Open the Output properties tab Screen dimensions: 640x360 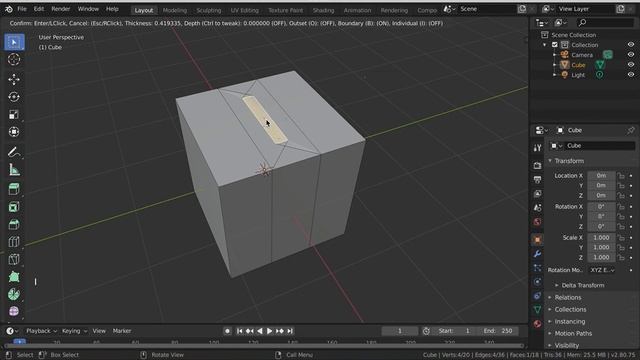(537, 179)
